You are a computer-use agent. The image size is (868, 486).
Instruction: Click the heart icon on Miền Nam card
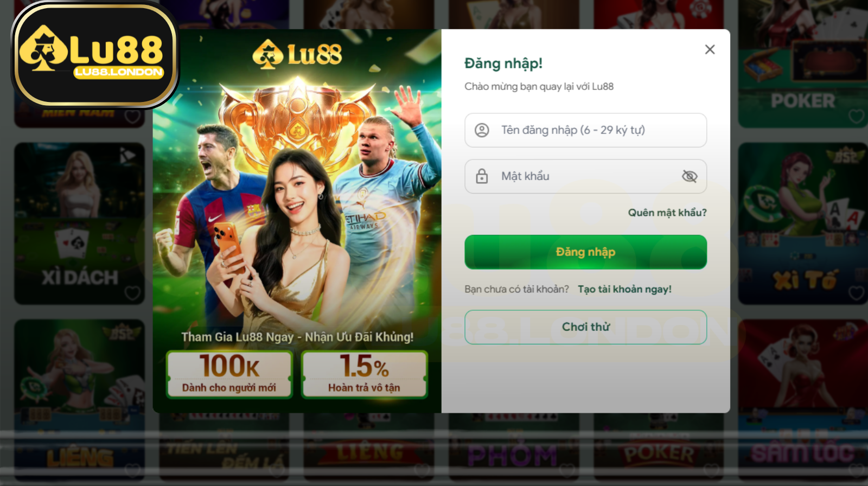coord(132,116)
